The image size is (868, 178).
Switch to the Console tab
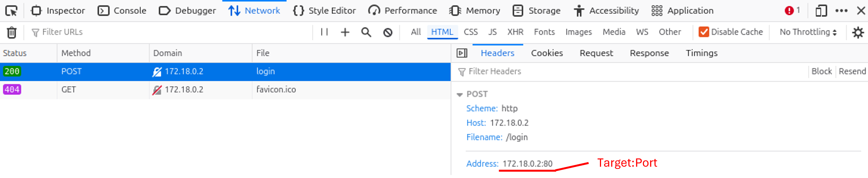(x=123, y=10)
